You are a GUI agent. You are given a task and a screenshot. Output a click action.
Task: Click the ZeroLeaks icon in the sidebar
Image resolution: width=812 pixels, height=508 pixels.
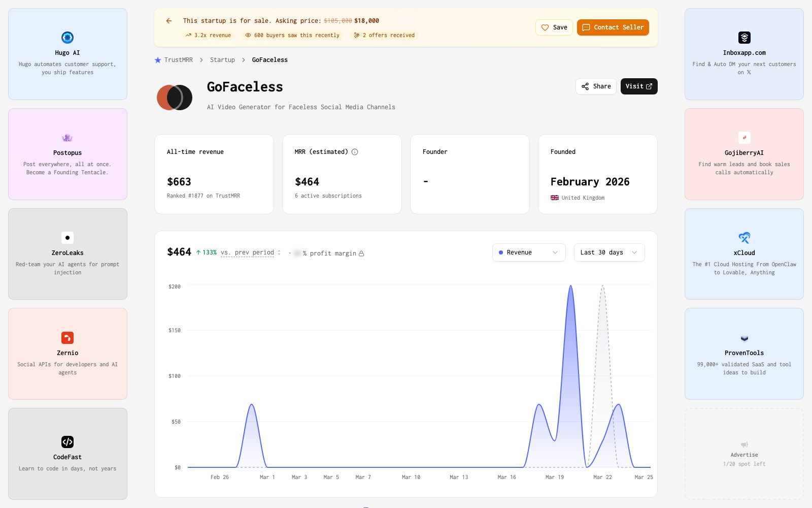pyautogui.click(x=67, y=238)
